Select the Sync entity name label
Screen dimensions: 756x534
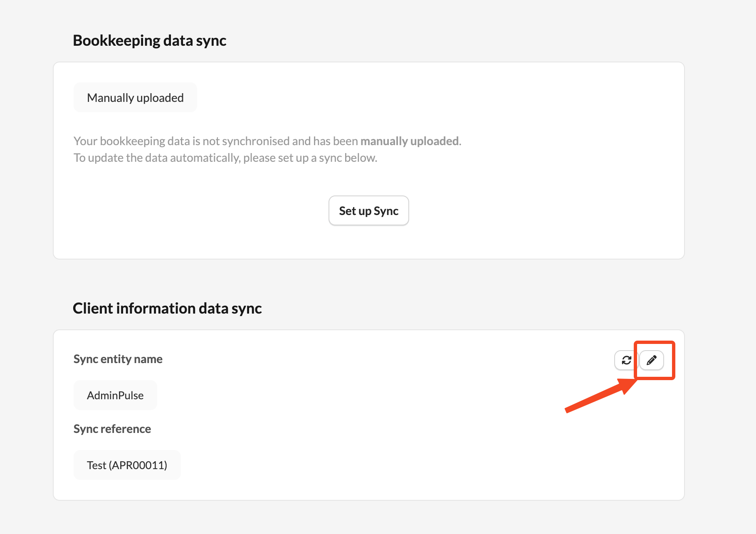point(118,359)
